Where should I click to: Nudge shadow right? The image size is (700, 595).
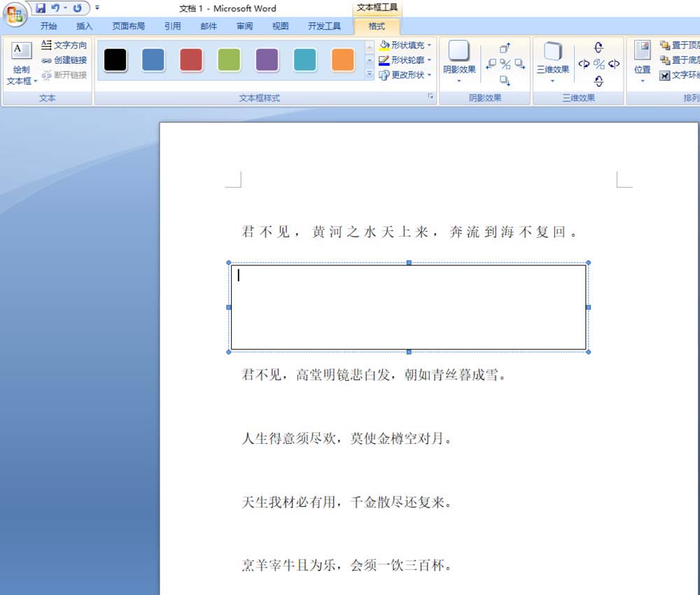coord(519,64)
